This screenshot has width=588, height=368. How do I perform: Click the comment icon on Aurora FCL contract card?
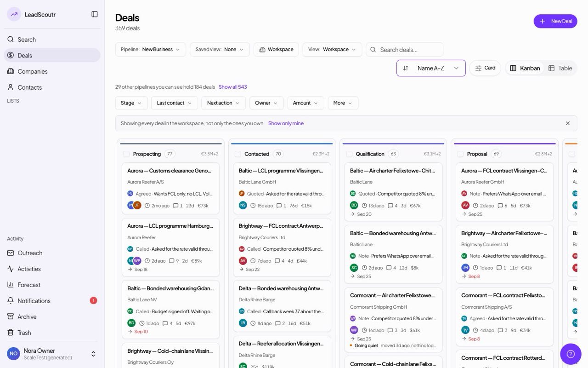click(500, 206)
